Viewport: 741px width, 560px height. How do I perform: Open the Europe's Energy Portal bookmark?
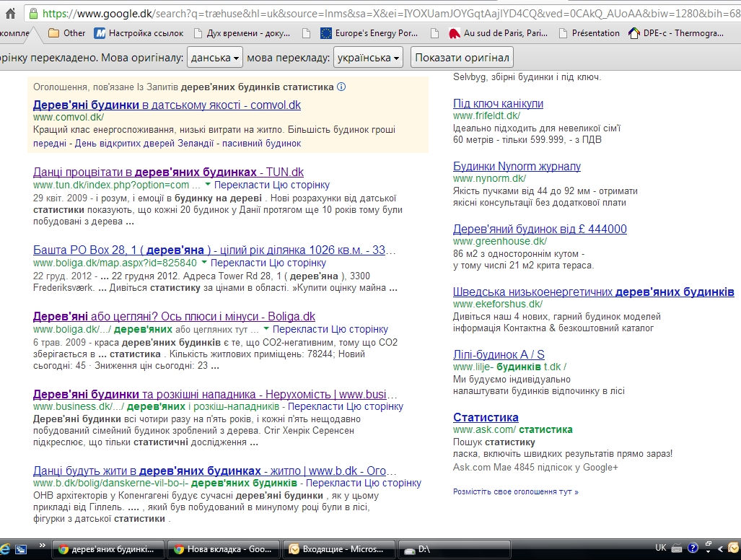click(x=369, y=33)
